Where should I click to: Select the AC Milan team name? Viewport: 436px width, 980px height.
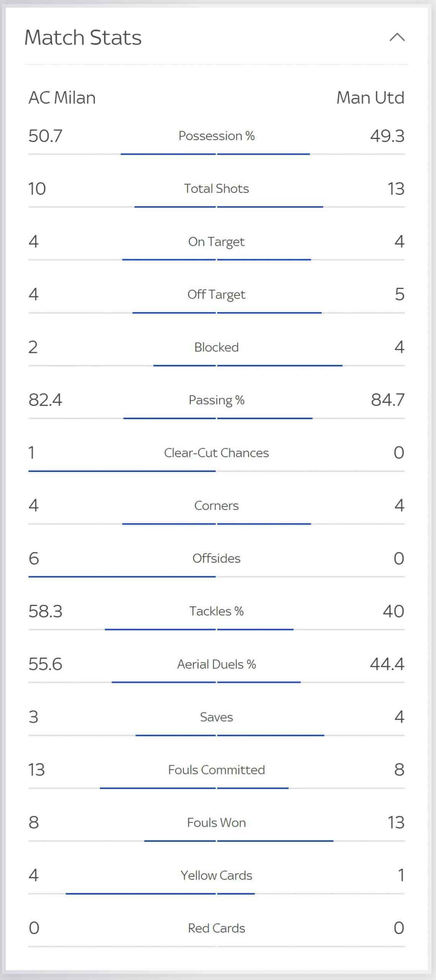62,98
